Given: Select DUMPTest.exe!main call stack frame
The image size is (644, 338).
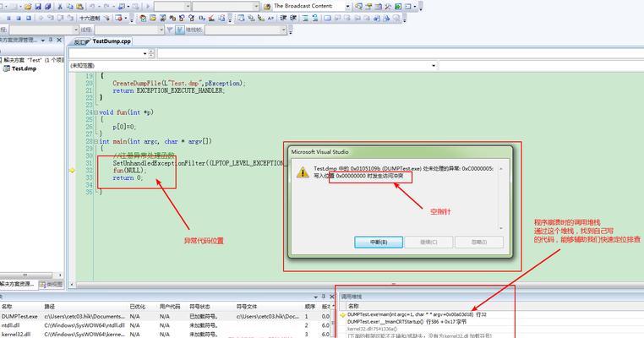Looking at the screenshot, I should [x=417, y=314].
